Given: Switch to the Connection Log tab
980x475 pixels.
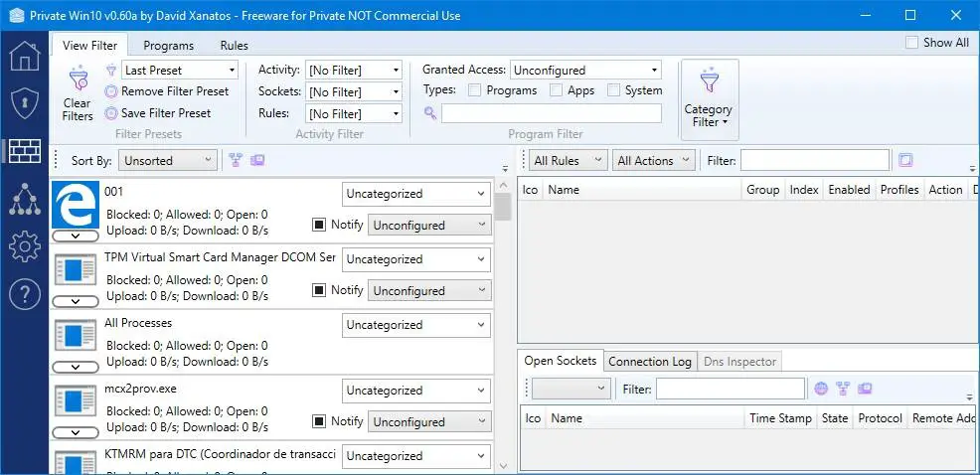Looking at the screenshot, I should [650, 362].
